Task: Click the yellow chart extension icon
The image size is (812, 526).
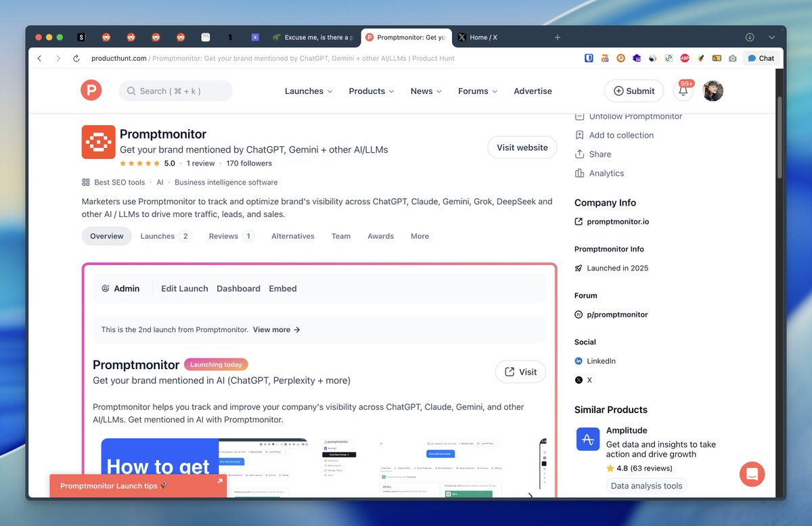Action: [x=717, y=58]
